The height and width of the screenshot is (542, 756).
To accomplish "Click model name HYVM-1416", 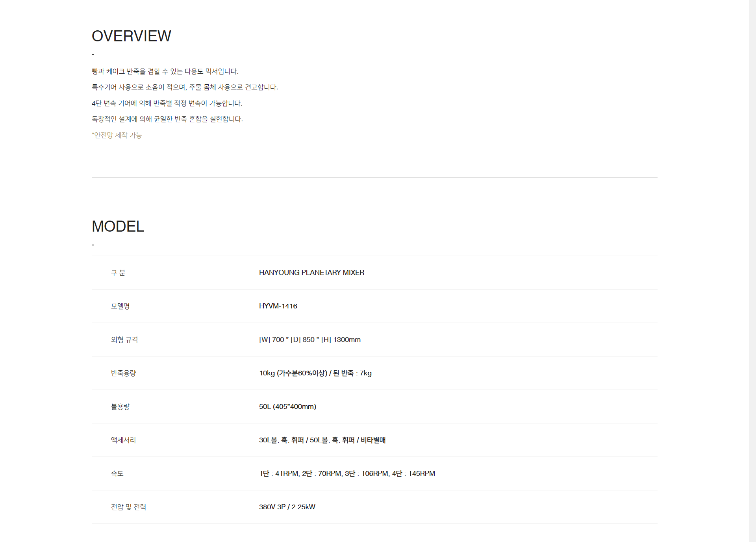I will pyautogui.click(x=278, y=306).
